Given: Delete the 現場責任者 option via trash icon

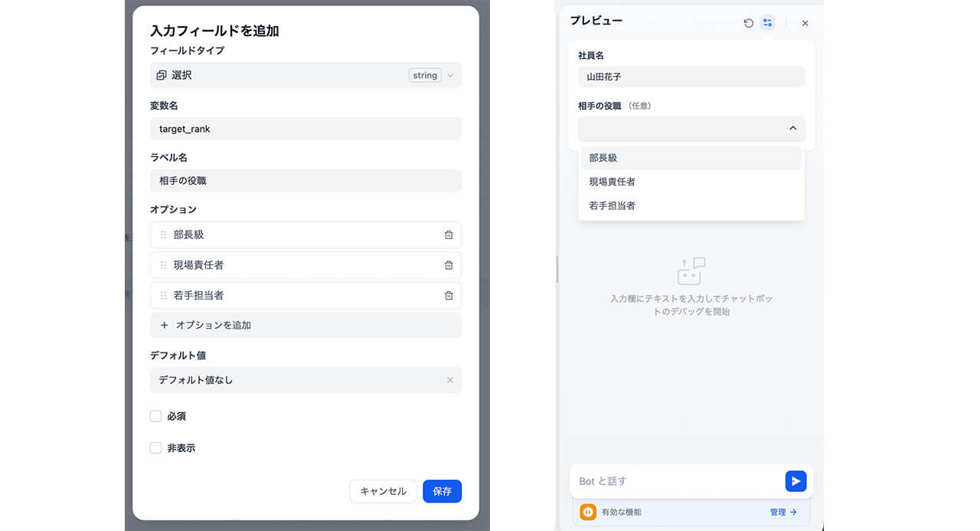Looking at the screenshot, I should 449,265.
